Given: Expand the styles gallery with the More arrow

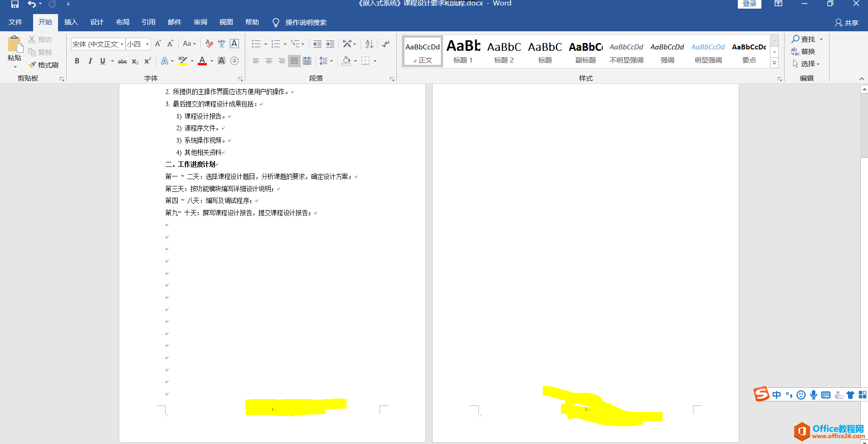Looking at the screenshot, I should tap(775, 63).
